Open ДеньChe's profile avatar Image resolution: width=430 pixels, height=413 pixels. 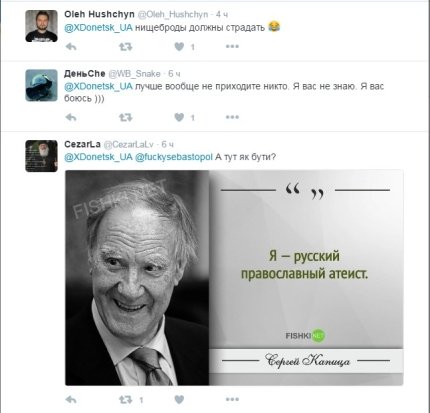pyautogui.click(x=42, y=85)
